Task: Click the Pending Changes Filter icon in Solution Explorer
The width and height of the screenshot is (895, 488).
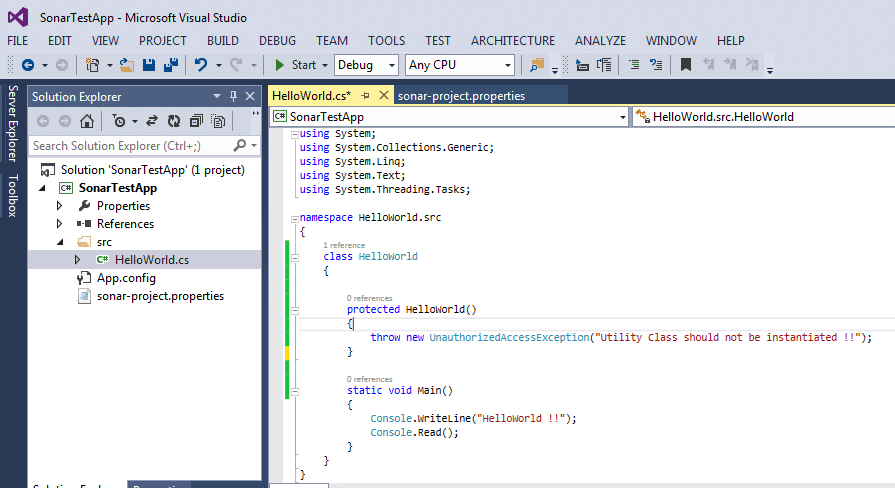Action: tap(119, 121)
